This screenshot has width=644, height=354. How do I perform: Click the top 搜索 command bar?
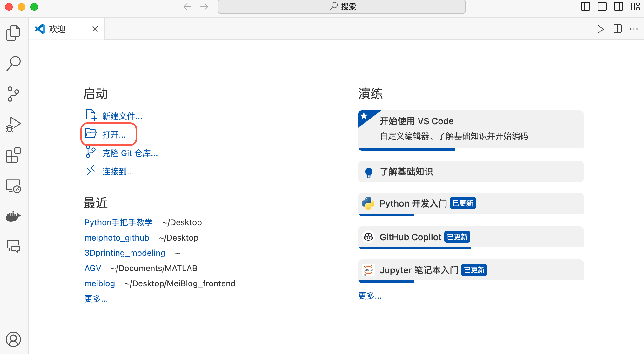[x=342, y=7]
